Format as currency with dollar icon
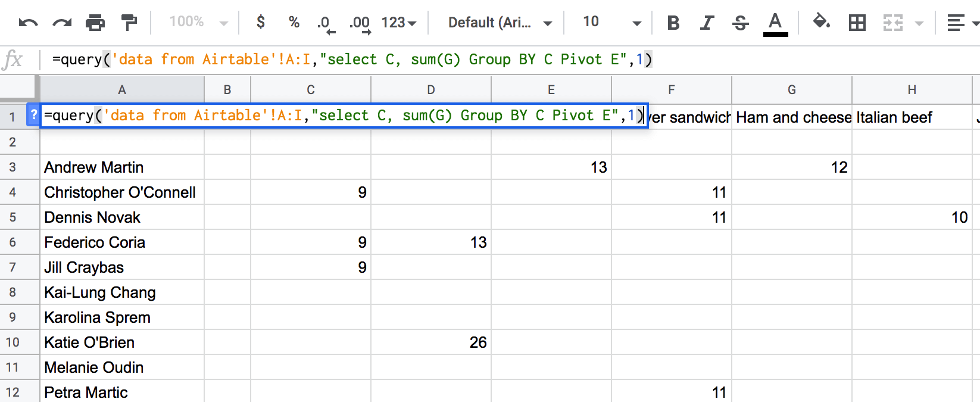Screen dimensions: 980x402 260,23
